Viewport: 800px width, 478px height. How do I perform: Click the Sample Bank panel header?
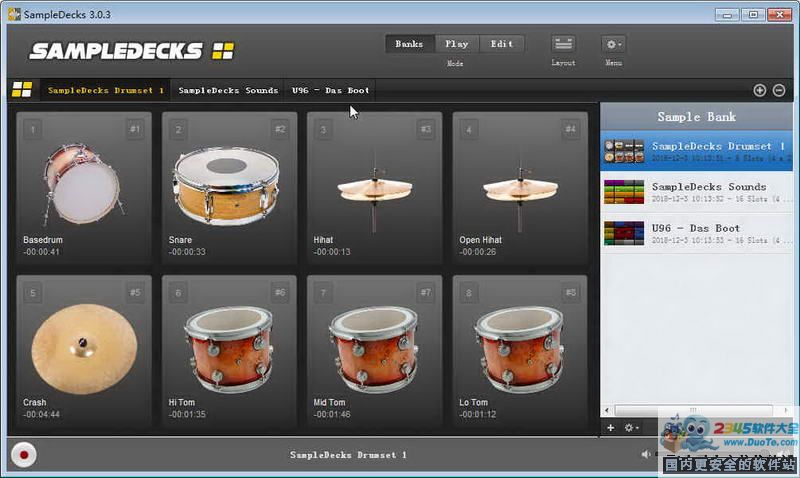point(696,117)
